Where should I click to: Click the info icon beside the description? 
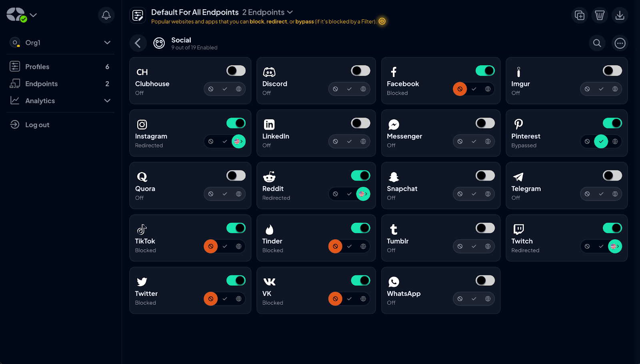382,21
